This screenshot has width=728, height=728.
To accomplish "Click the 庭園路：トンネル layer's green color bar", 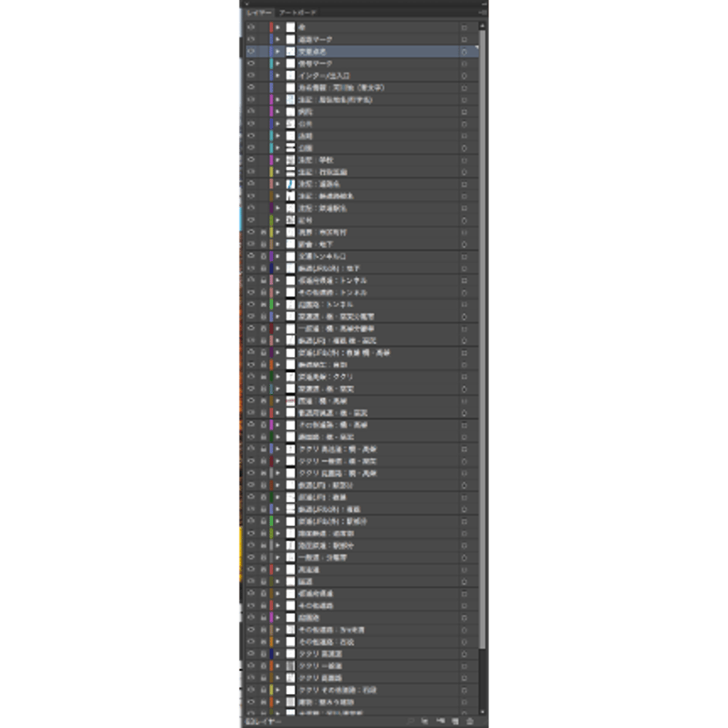I will coord(271,305).
